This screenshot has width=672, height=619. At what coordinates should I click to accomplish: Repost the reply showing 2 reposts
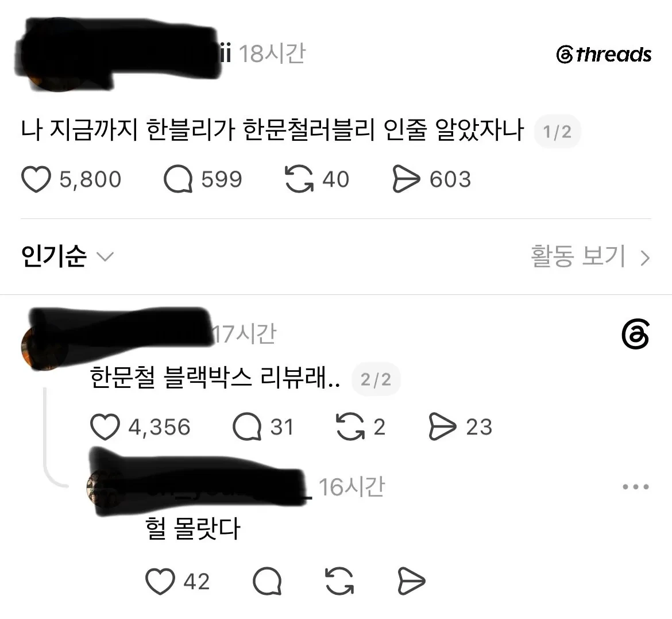coord(350,427)
